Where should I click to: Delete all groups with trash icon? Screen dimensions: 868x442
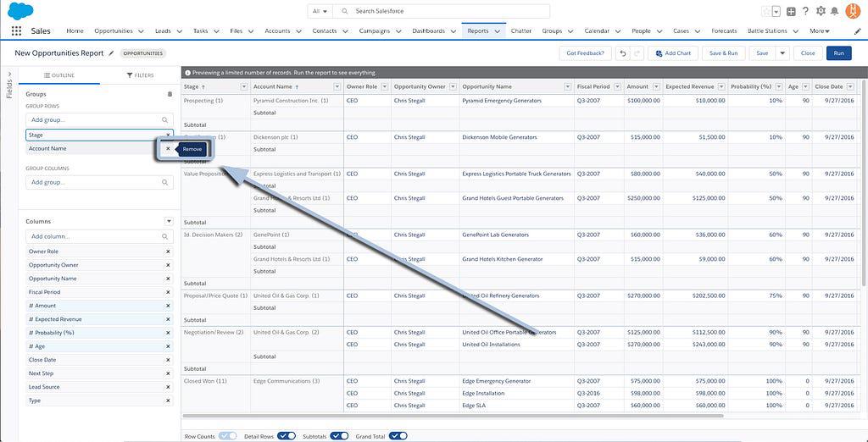[x=170, y=94]
